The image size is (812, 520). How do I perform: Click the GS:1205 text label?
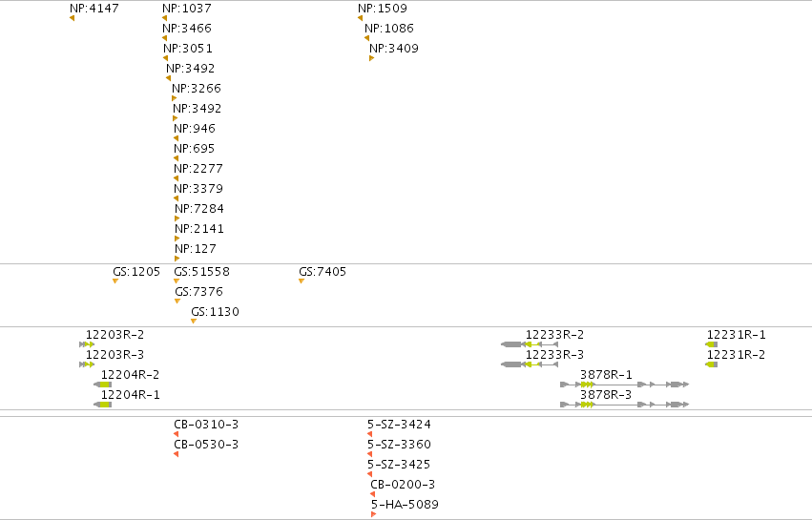(136, 272)
